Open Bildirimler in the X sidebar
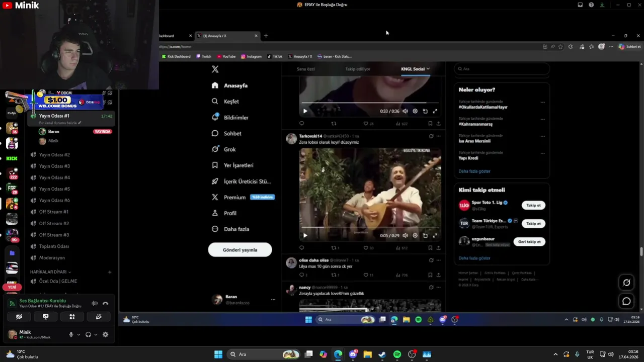The image size is (644, 362). [x=230, y=117]
